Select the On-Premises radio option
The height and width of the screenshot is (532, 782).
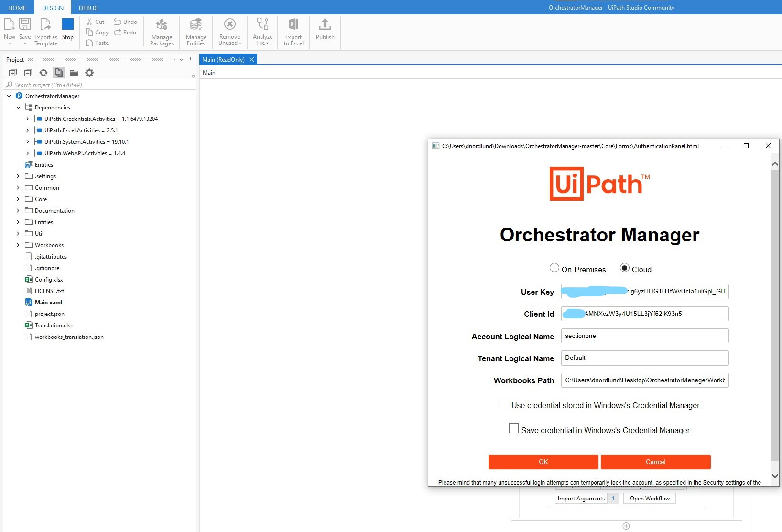[x=554, y=268]
